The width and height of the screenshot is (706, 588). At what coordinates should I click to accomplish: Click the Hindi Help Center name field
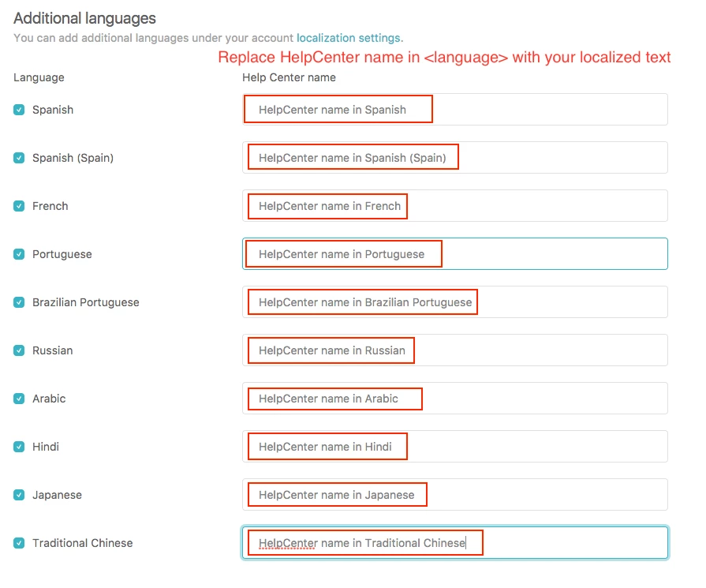tap(454, 447)
